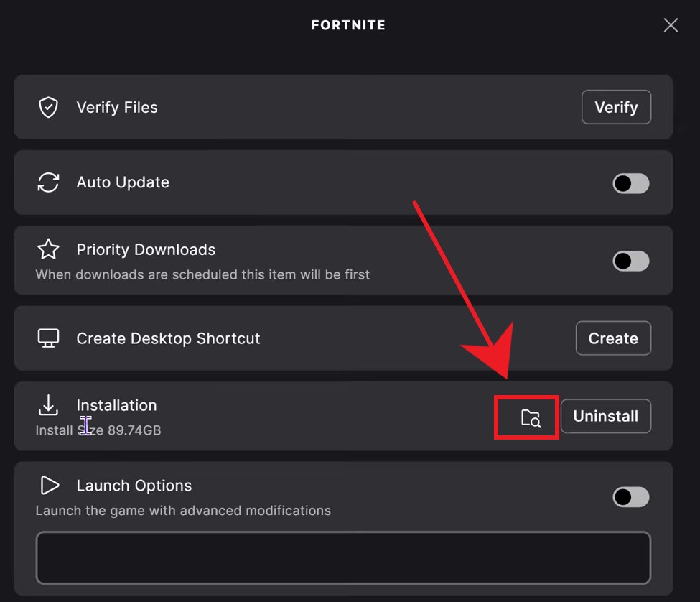This screenshot has height=602, width=700.
Task: Click the Auto Update refresh arrows icon
Action: [48, 182]
